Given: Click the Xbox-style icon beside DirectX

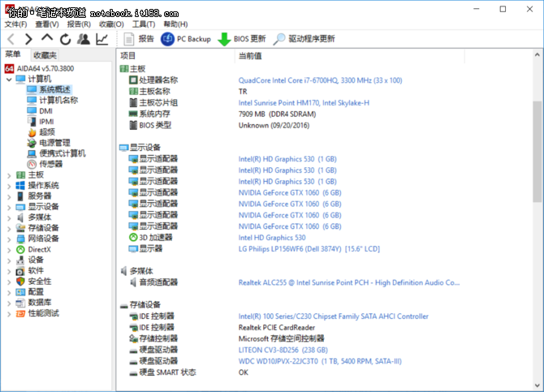Looking at the screenshot, I should pos(20,249).
